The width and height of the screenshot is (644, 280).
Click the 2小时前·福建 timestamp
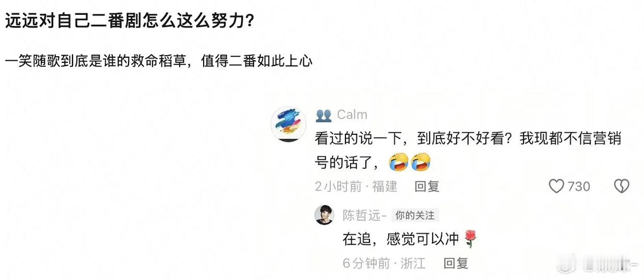click(356, 186)
